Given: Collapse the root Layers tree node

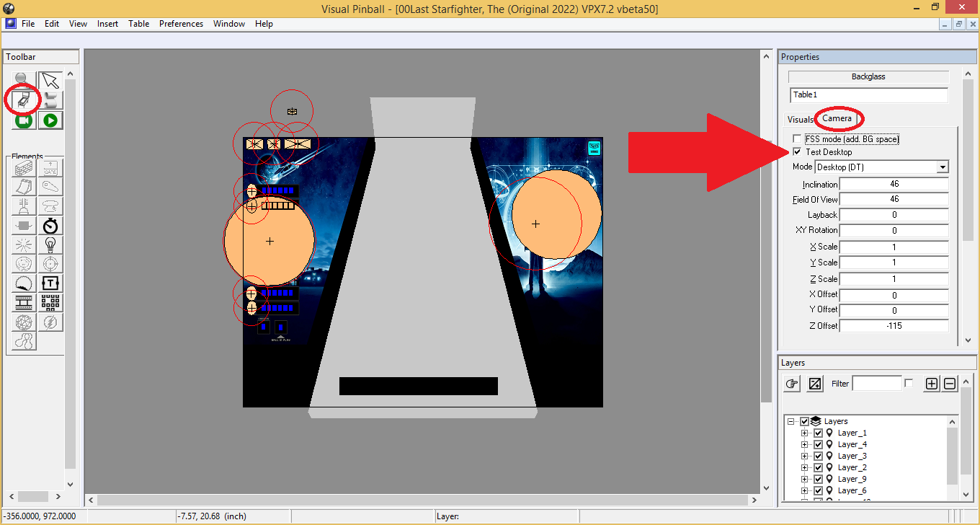Looking at the screenshot, I should tap(790, 421).
